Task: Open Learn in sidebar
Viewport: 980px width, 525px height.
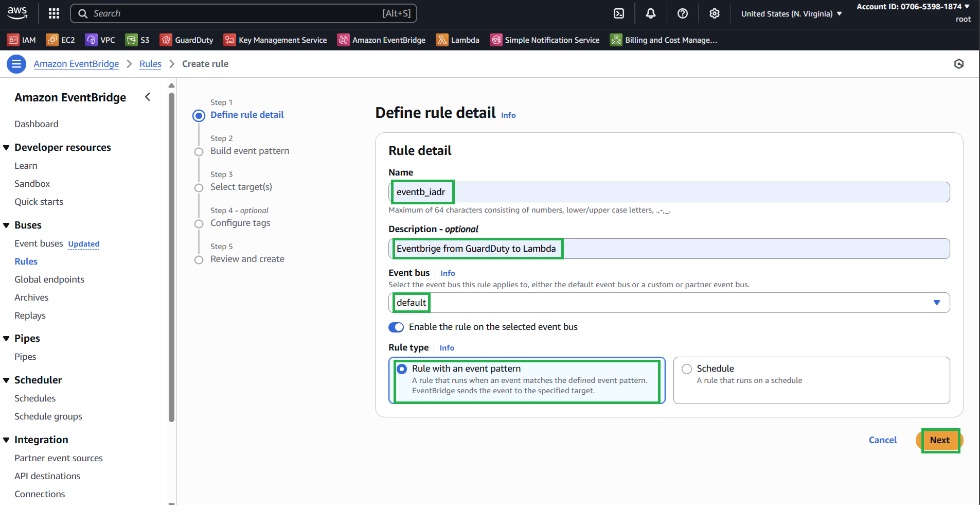Action: [26, 166]
